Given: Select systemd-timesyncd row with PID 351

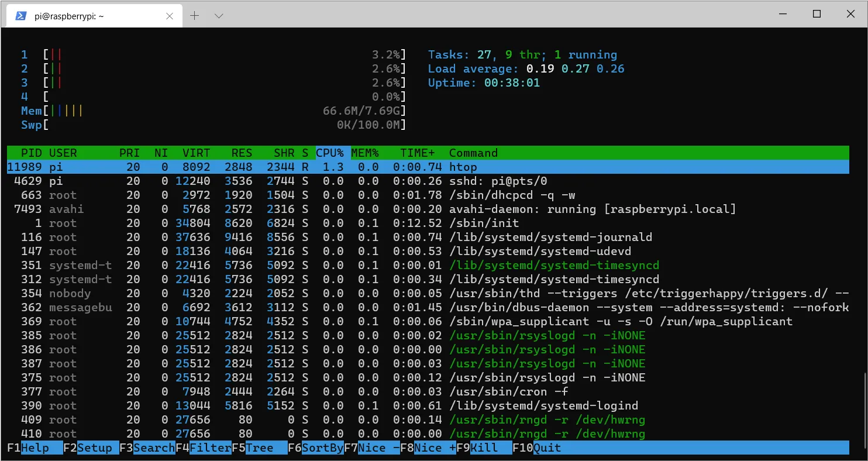Looking at the screenshot, I should point(428,265).
